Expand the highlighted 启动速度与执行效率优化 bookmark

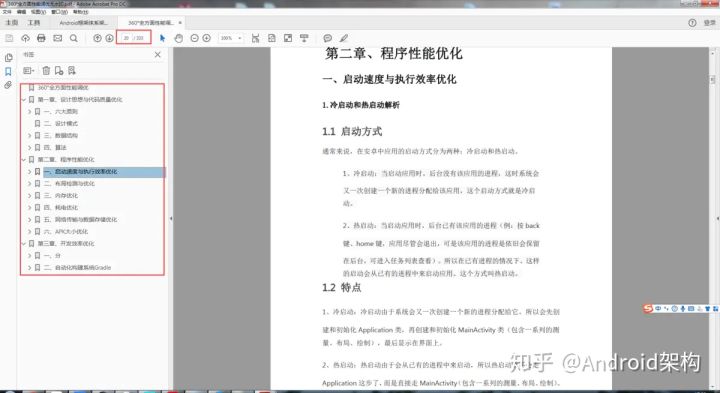[29, 172]
